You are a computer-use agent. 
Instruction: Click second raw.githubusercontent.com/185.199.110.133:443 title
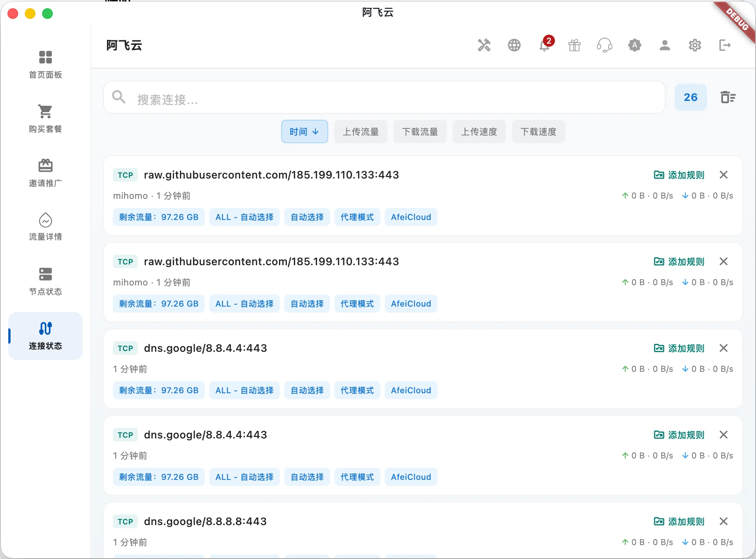[271, 261]
